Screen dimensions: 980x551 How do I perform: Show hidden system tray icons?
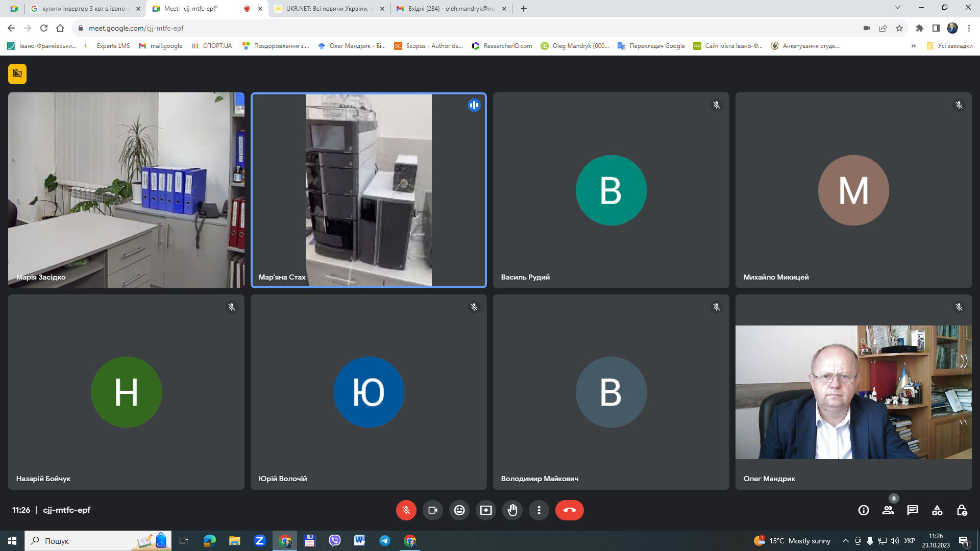tap(846, 541)
